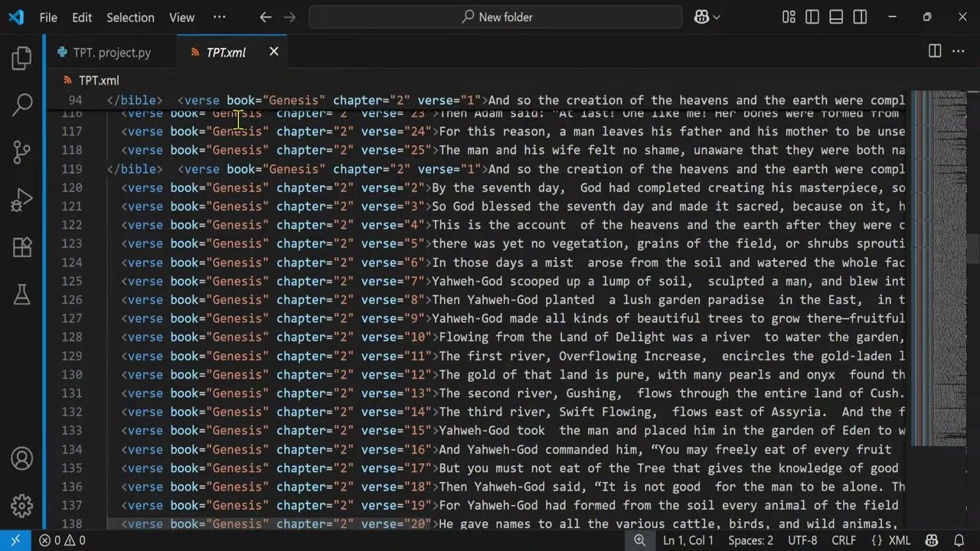The height and width of the screenshot is (551, 980).
Task: Open the File menu
Action: pyautogui.click(x=48, y=17)
